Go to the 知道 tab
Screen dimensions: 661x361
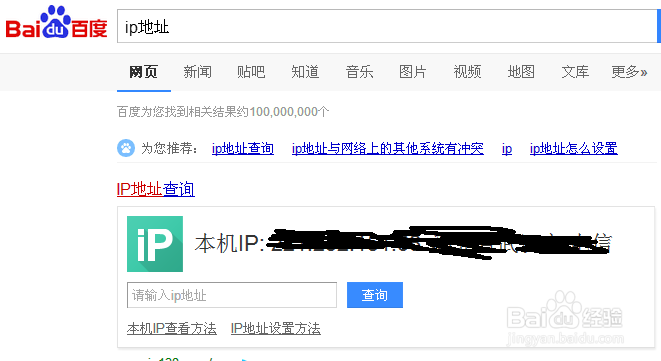[x=305, y=72]
